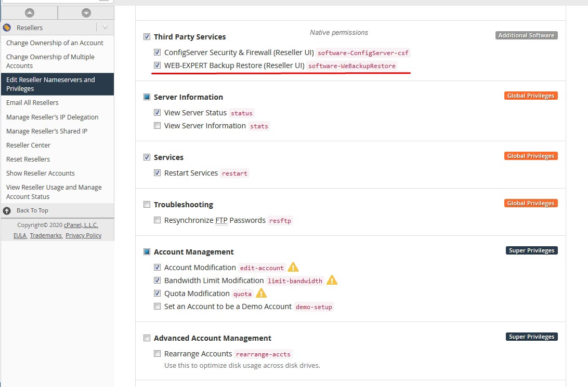Collapse the Resellers section chevron
588x387 pixels.
click(105, 28)
